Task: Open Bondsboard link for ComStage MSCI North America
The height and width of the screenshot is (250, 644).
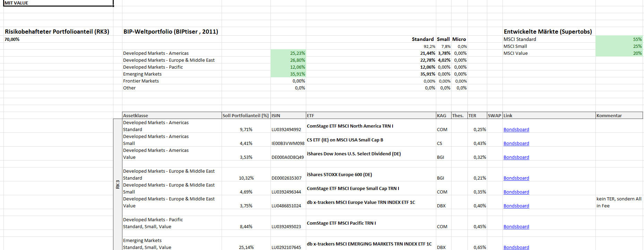Action: 516,129
